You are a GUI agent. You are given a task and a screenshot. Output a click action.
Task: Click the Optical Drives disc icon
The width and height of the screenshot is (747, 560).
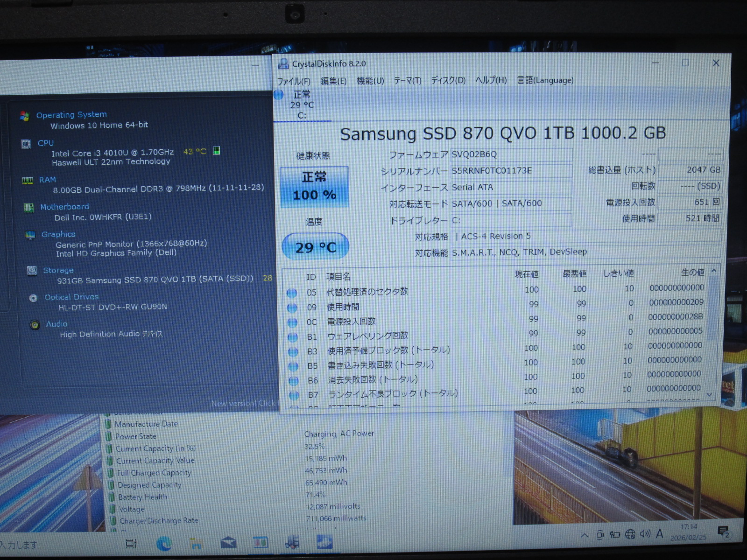pyautogui.click(x=33, y=298)
